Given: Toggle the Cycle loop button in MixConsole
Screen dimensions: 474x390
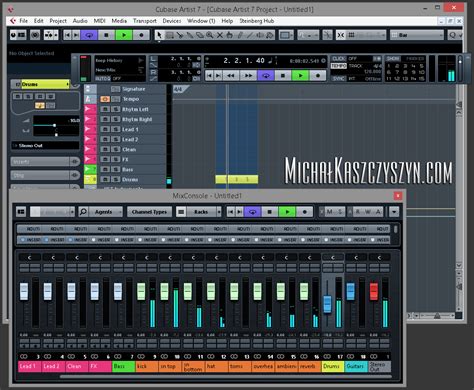Looking at the screenshot, I should [x=252, y=212].
